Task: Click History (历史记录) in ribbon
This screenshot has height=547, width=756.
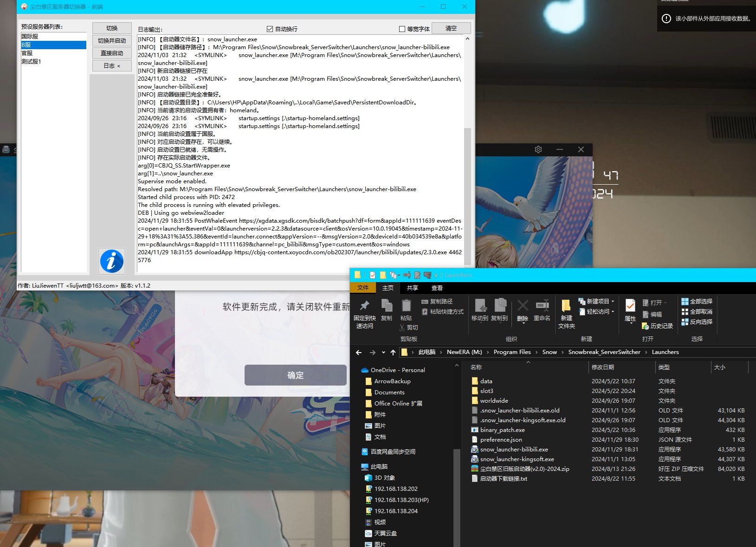Action: point(657,326)
